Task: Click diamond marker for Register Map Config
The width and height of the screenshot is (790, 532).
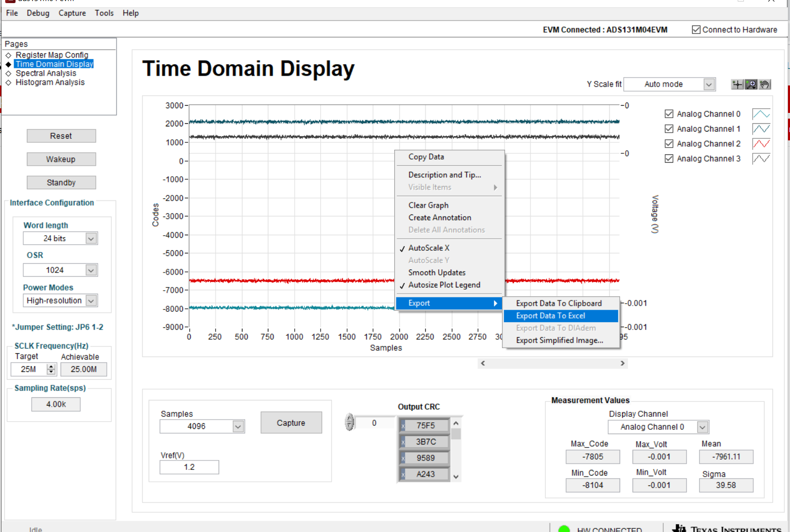Action: 8,55
